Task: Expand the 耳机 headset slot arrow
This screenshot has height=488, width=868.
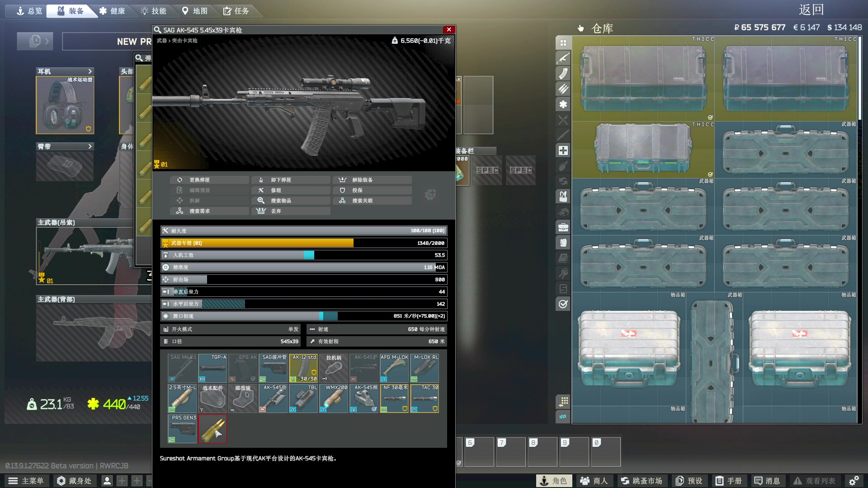Action: pos(90,71)
